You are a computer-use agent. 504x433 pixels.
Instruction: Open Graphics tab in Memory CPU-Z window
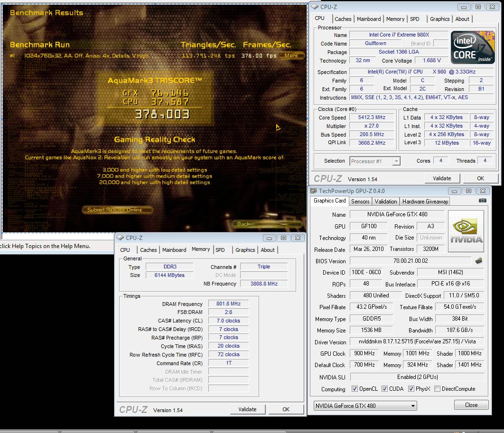click(x=245, y=250)
